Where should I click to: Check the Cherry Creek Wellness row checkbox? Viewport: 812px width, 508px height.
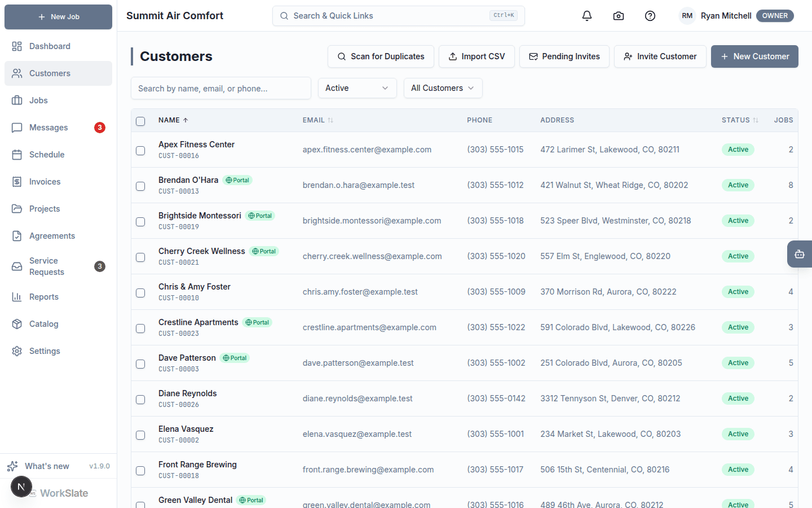pos(140,257)
